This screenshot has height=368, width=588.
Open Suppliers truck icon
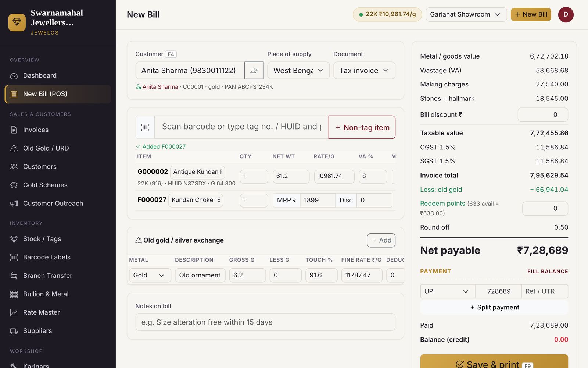click(x=14, y=331)
